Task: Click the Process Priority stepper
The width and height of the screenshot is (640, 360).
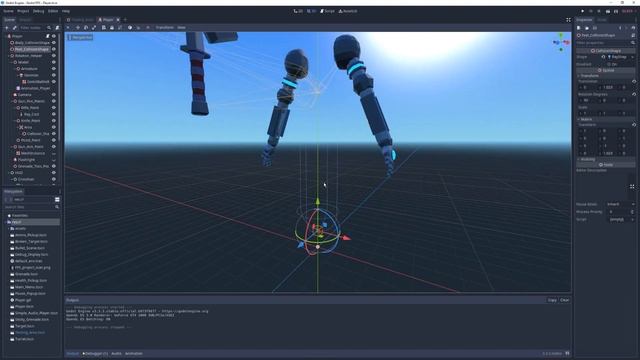Action: coord(633,212)
